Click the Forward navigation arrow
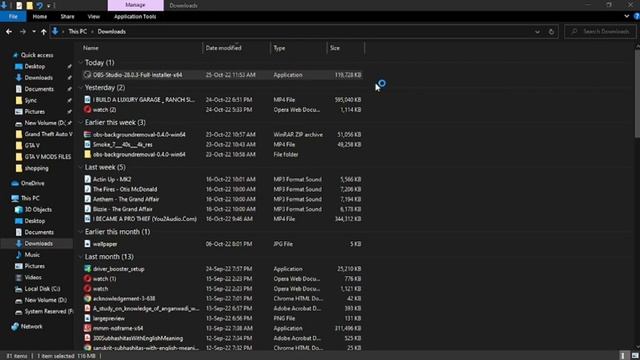Image resolution: width=640 pixels, height=360 pixels. tap(22, 31)
